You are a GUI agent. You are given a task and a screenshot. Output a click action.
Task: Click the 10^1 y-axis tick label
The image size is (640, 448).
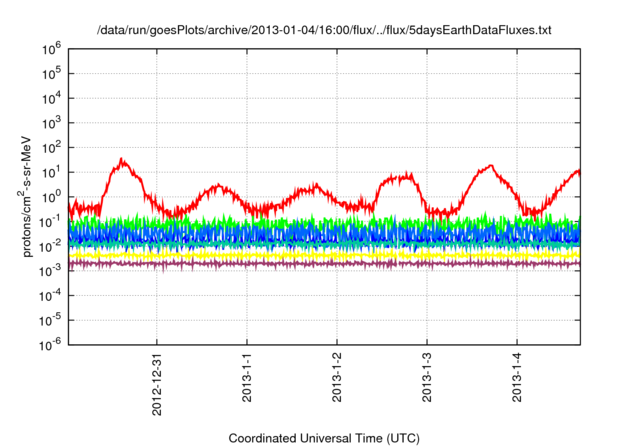51,172
